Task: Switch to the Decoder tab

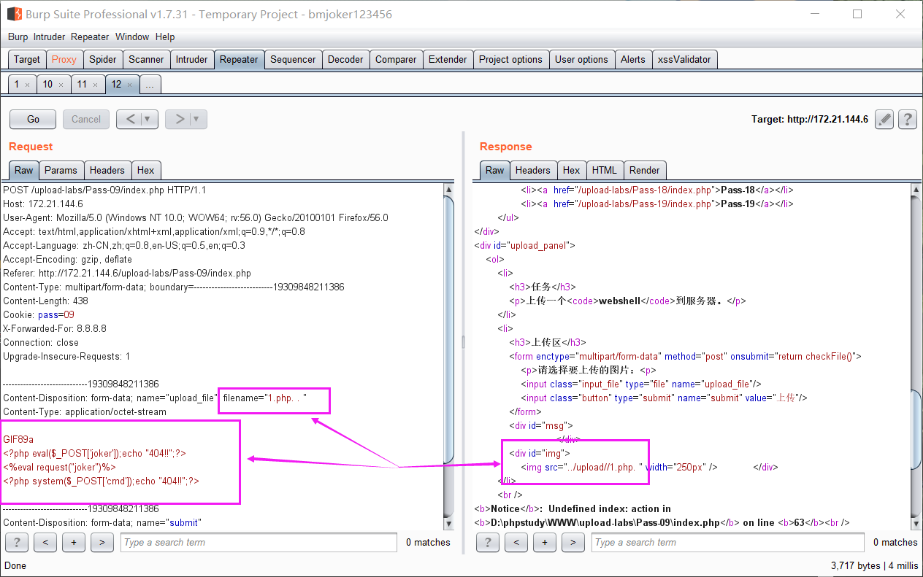Action: [345, 59]
